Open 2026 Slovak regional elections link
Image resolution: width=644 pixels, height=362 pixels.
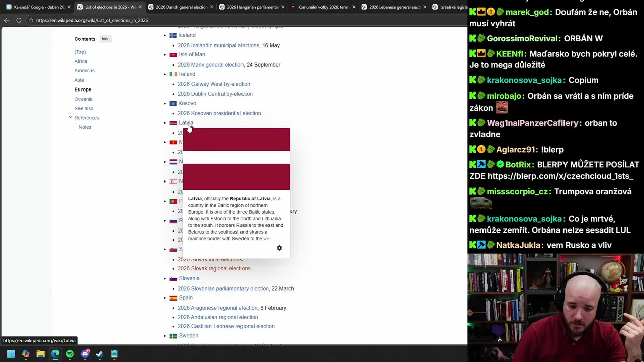click(x=214, y=268)
